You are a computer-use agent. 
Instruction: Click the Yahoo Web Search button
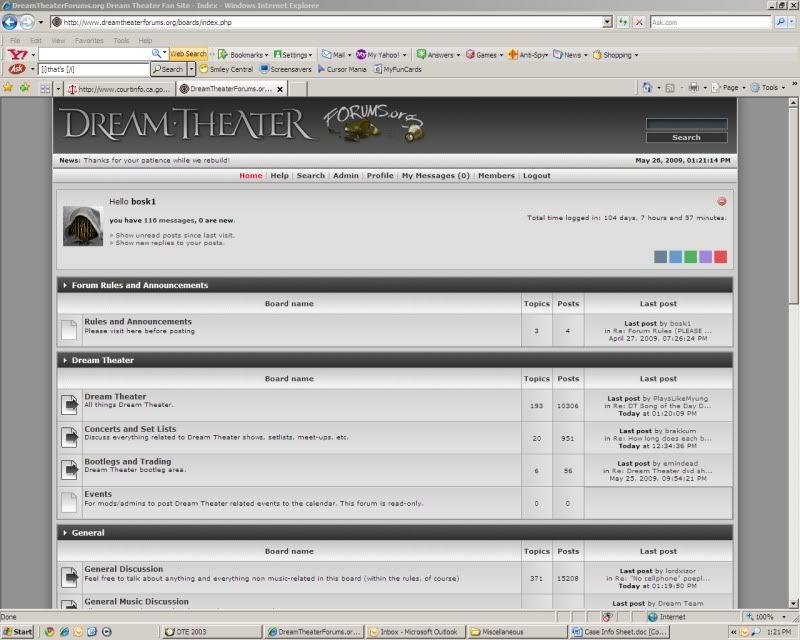click(188, 54)
